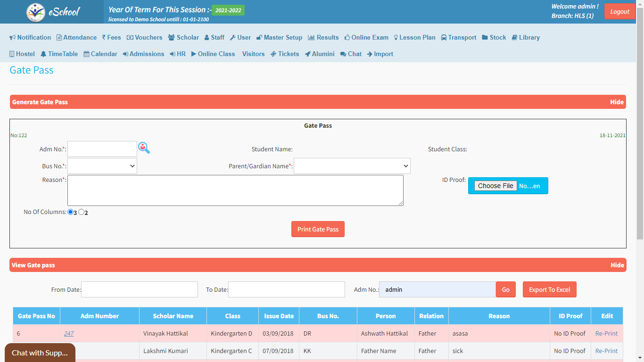The height and width of the screenshot is (362, 644).
Task: Click the eSchool logo
Action: point(53,12)
